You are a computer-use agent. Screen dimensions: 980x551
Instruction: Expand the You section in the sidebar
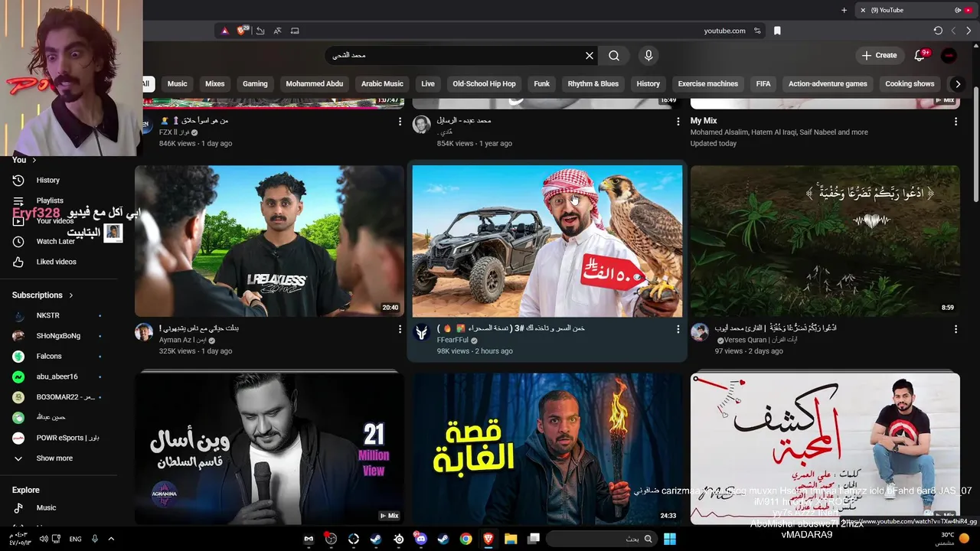(x=24, y=160)
